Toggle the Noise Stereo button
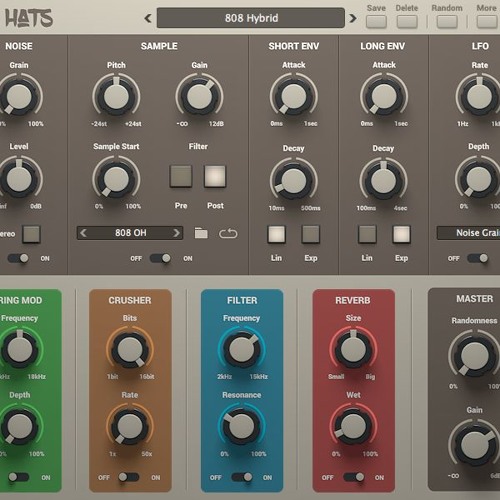Image resolution: width=500 pixels, height=500 pixels. click(x=31, y=234)
